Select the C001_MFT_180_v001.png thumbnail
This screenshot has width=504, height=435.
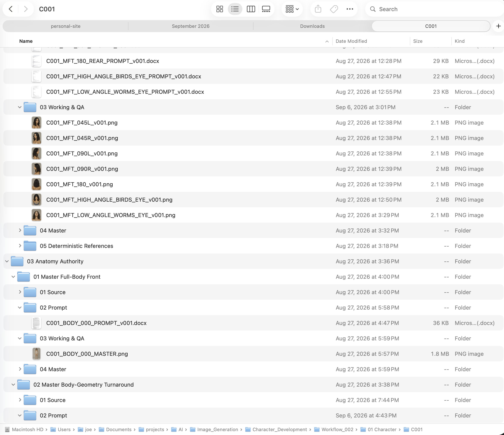[36, 184]
